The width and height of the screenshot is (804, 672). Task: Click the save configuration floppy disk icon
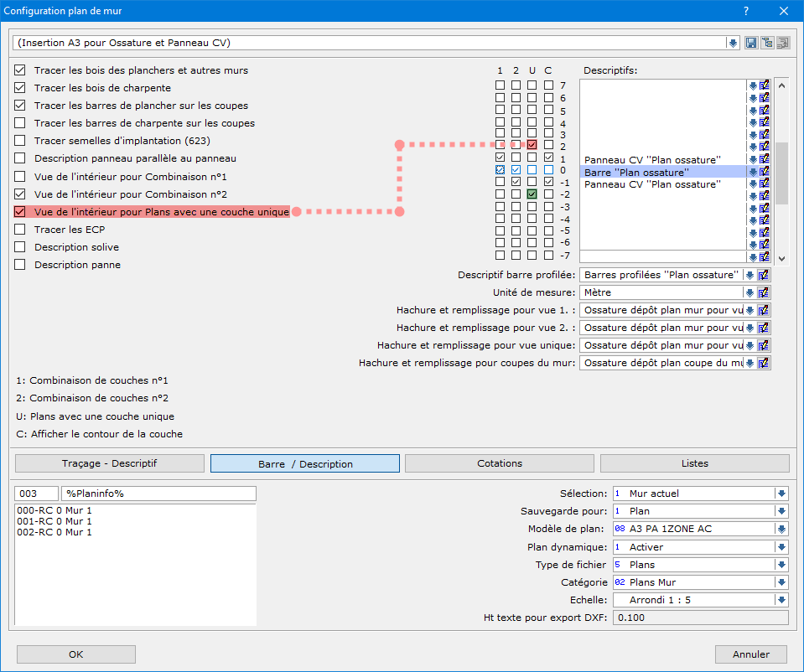[x=751, y=43]
